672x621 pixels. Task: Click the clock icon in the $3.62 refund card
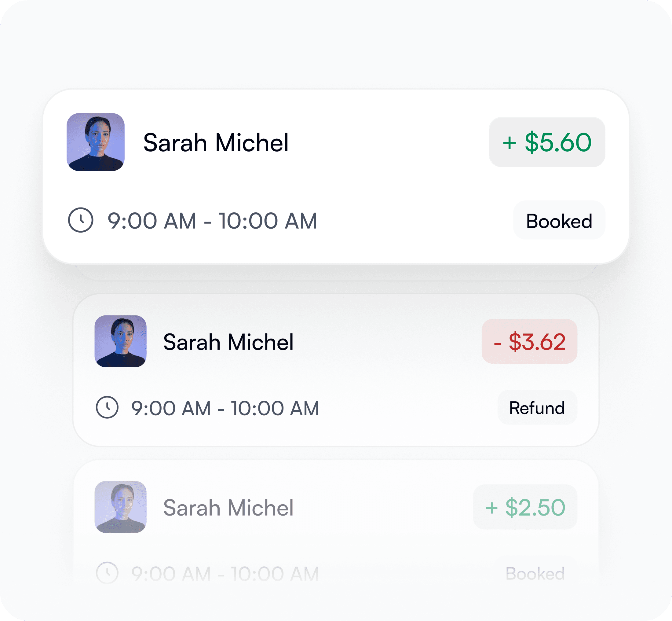pos(107,407)
